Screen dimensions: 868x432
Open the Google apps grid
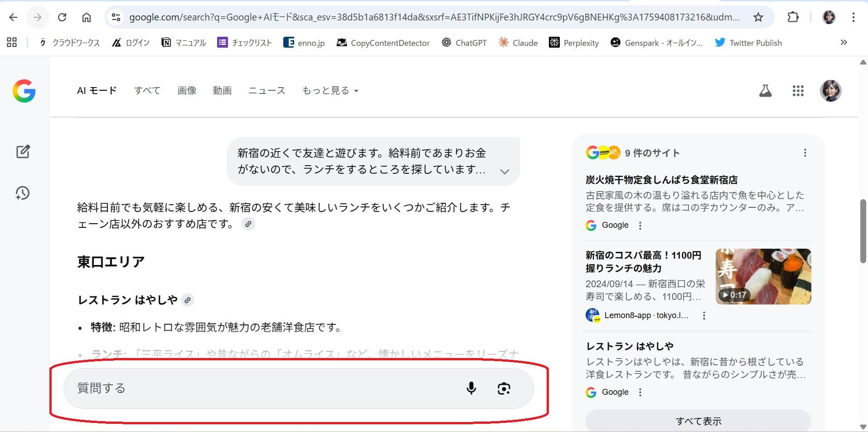798,91
